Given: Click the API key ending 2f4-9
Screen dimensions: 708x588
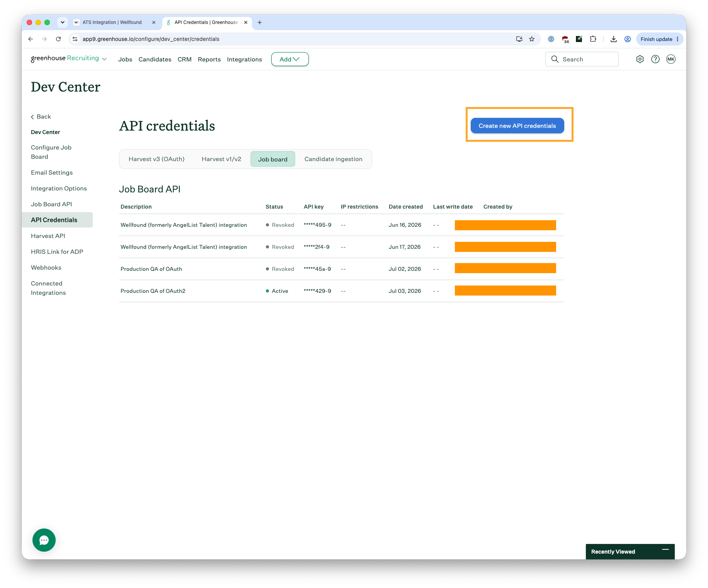Looking at the screenshot, I should pyautogui.click(x=317, y=247).
